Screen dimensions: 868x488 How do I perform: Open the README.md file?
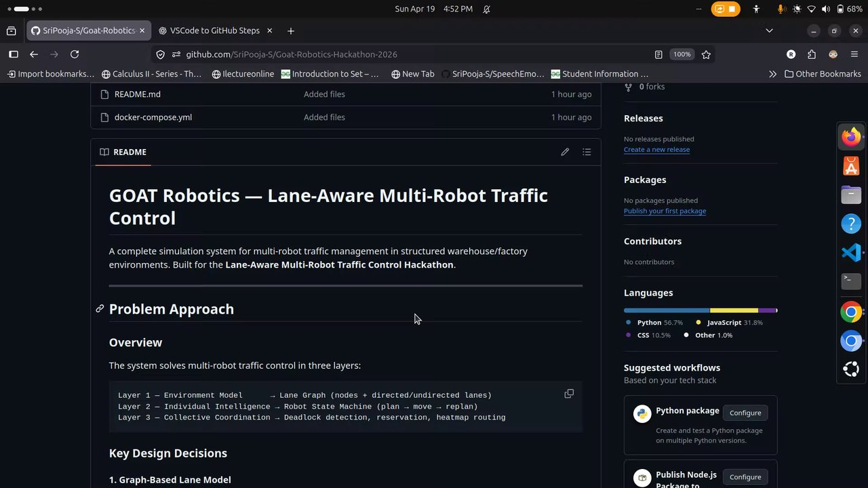[x=138, y=94]
